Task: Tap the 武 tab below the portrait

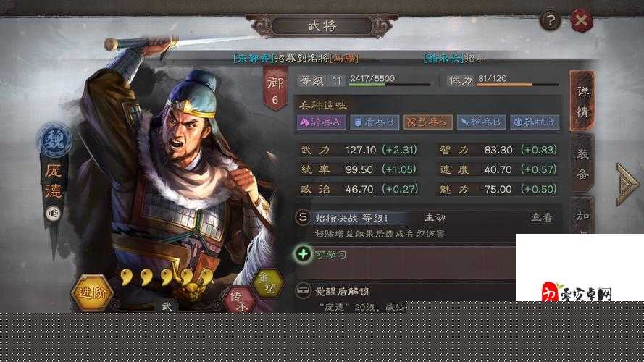Action: 167,306
